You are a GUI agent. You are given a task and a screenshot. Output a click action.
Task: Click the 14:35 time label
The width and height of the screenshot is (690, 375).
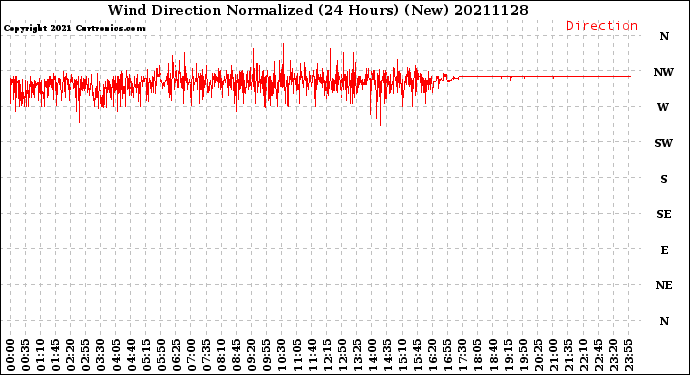388,355
